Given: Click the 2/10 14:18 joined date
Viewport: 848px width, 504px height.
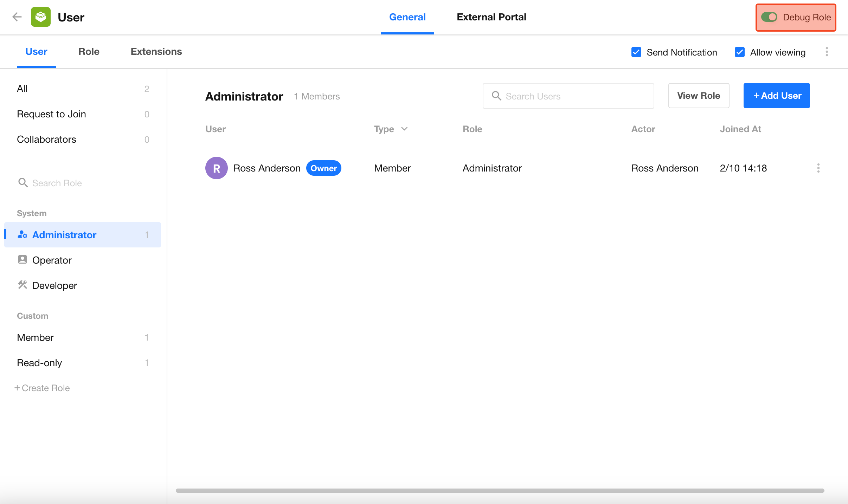Looking at the screenshot, I should 743,168.
